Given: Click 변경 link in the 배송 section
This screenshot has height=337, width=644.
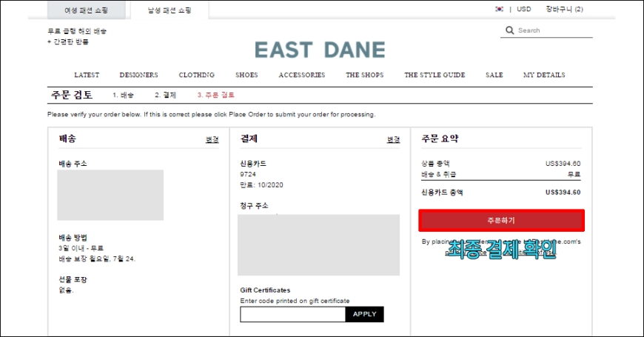Looking at the screenshot, I should coord(212,140).
